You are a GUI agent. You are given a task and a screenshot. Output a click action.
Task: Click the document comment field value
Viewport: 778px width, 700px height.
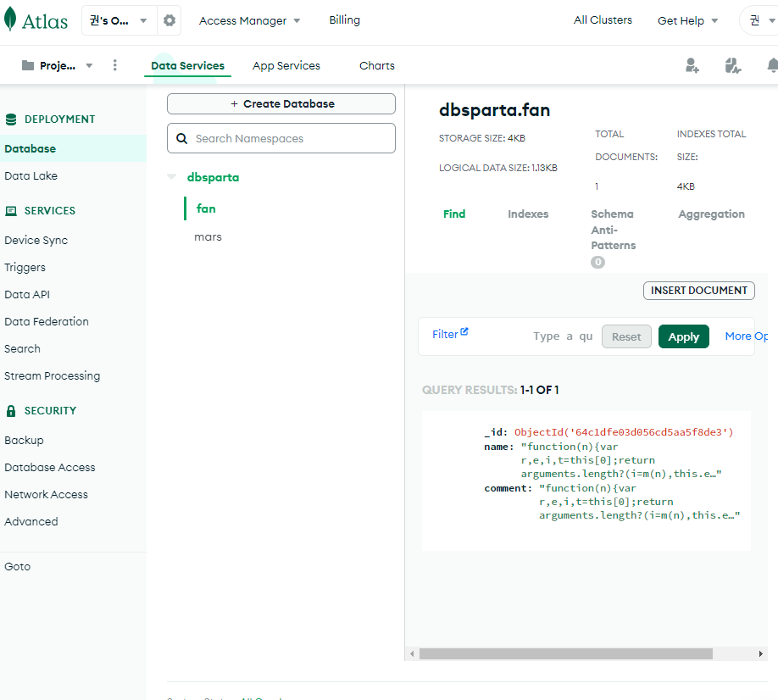(x=640, y=502)
